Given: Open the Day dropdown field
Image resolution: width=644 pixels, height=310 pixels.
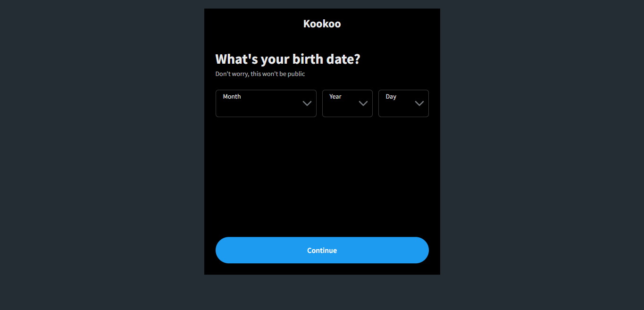Looking at the screenshot, I should [x=403, y=103].
